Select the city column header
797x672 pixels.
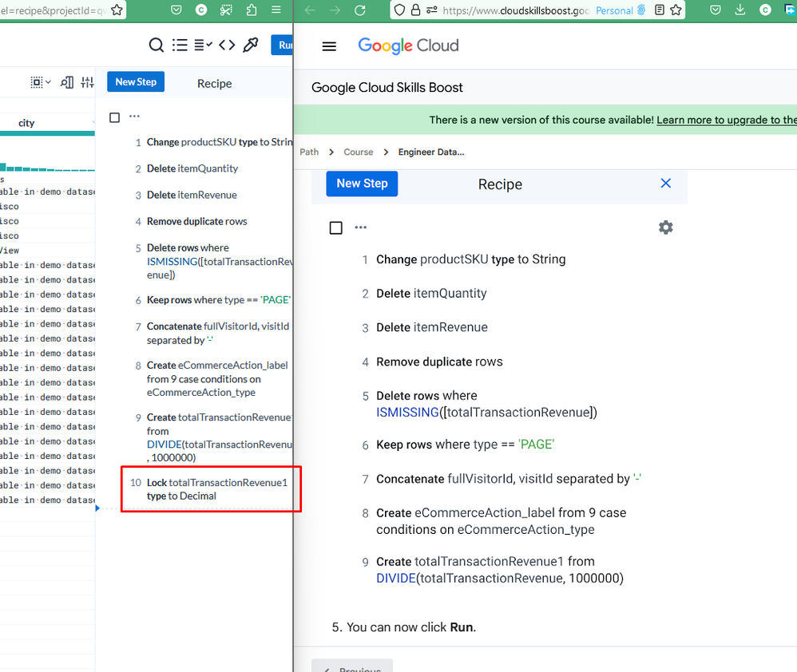click(26, 123)
